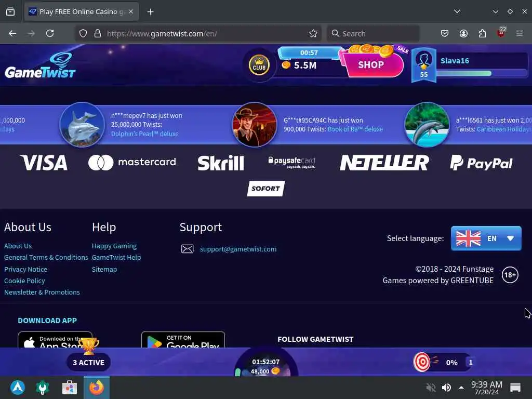This screenshot has height=399, width=532.
Task: Open the Sitemap link
Action: pos(104,270)
